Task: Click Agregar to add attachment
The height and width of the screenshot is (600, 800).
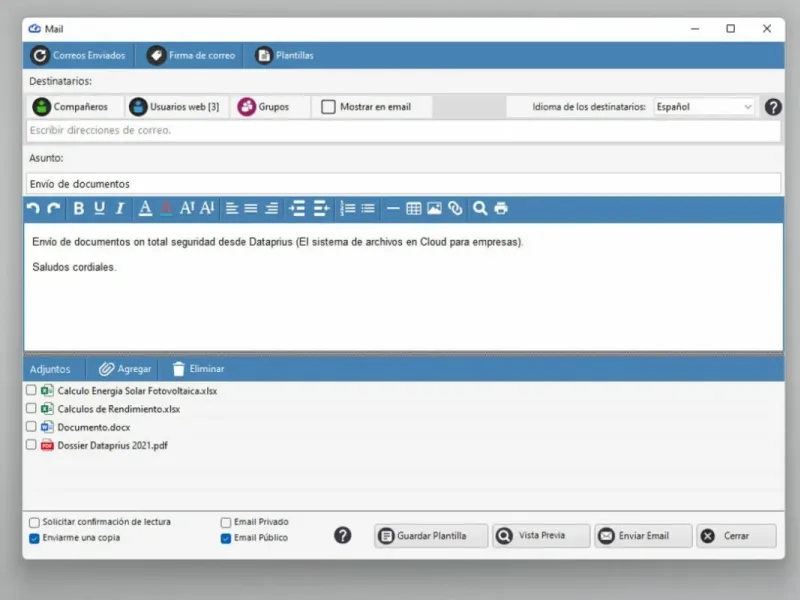Action: 125,368
